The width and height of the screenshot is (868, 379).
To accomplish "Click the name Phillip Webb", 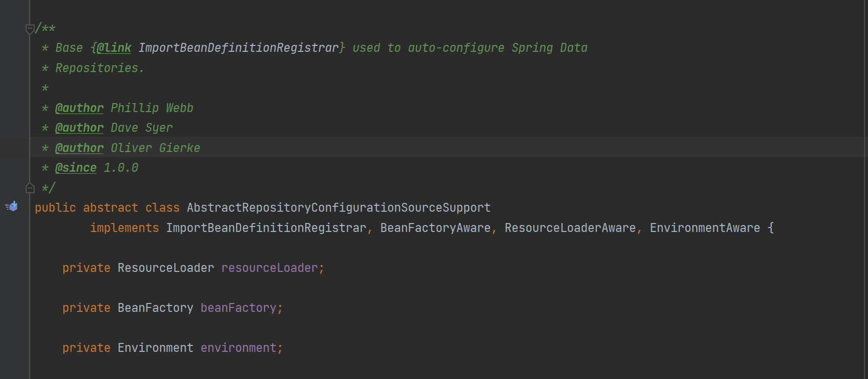I will (152, 108).
